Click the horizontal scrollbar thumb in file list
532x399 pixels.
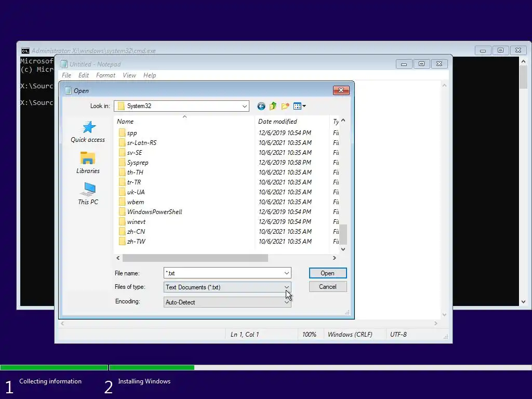click(195, 258)
